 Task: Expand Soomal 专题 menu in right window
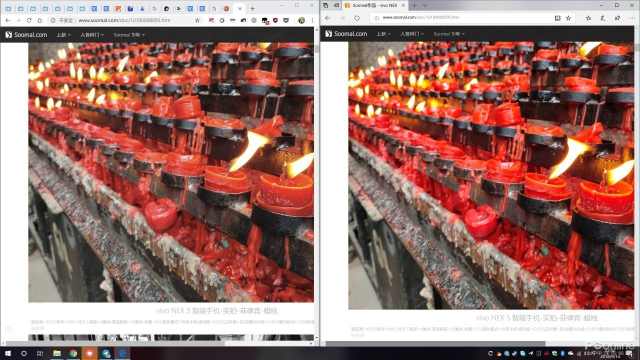(x=449, y=34)
